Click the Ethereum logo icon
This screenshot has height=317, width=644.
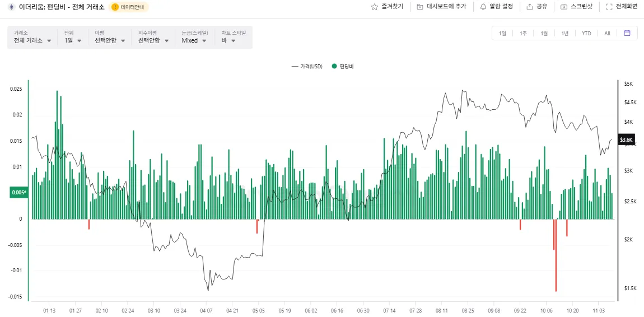tap(11, 7)
